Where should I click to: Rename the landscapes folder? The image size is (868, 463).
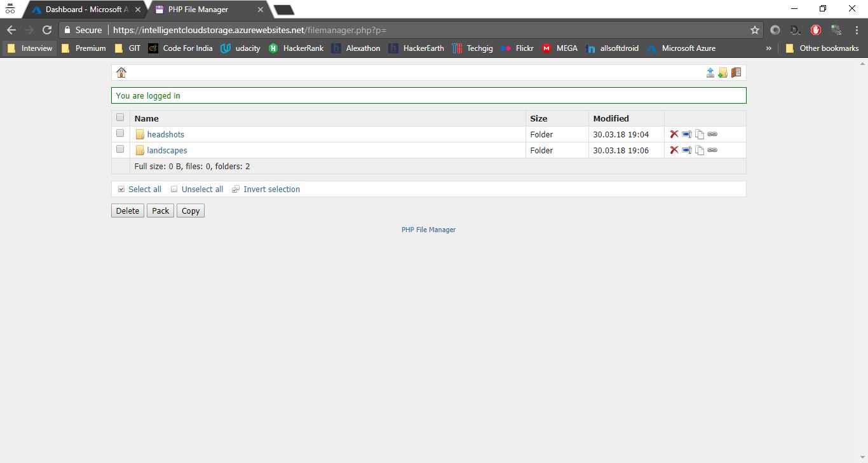click(687, 150)
